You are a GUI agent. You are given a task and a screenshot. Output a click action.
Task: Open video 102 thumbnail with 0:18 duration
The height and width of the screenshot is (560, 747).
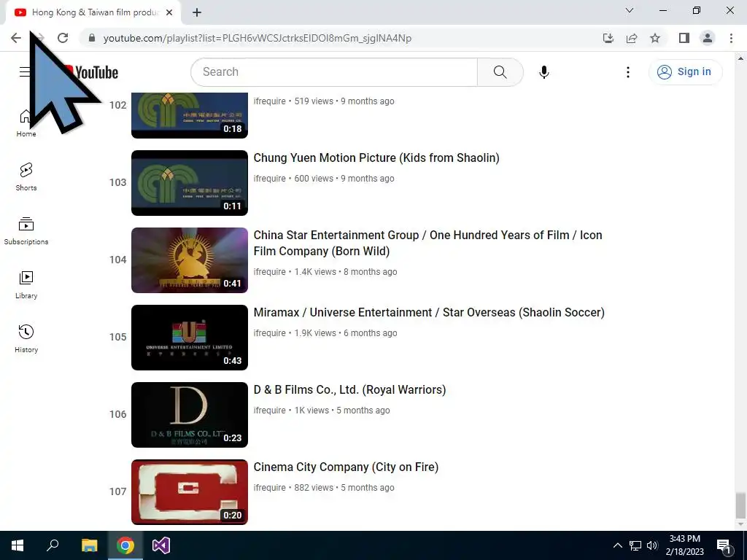point(190,115)
